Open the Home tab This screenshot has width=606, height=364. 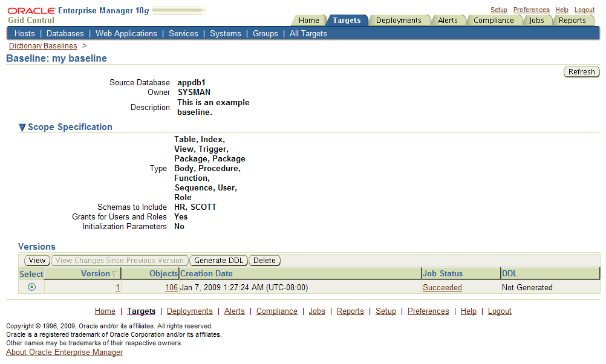click(309, 21)
